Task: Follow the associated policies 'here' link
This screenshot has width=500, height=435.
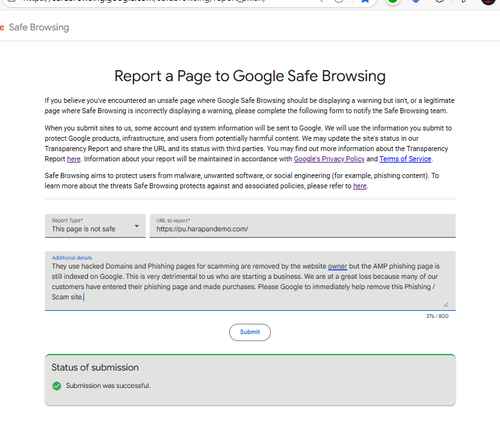Action: click(x=360, y=186)
